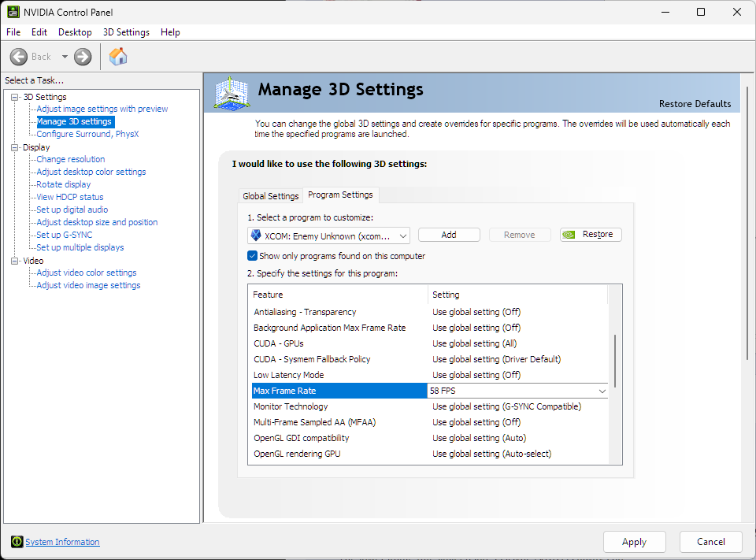Open Rotate display task
Viewport: 756px width, 560px height.
64,184
